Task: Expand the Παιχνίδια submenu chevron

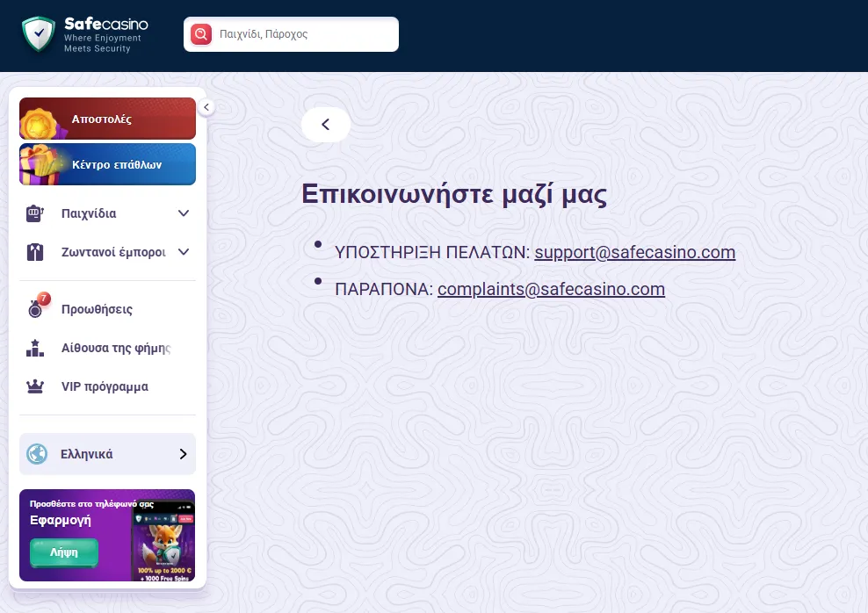Action: point(184,213)
